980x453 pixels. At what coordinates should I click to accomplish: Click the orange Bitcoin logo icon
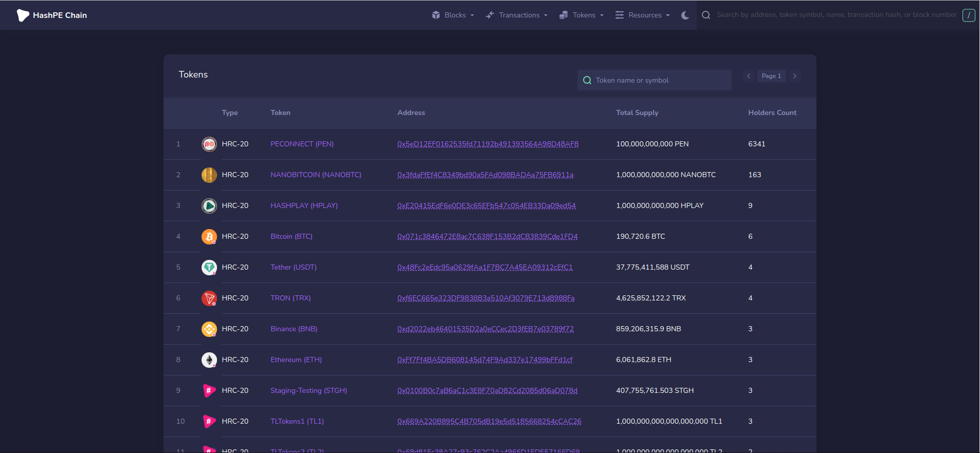(x=209, y=237)
